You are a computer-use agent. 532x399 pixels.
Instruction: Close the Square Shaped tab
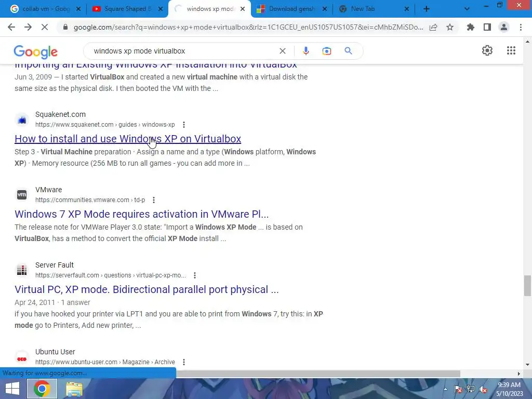[161, 9]
